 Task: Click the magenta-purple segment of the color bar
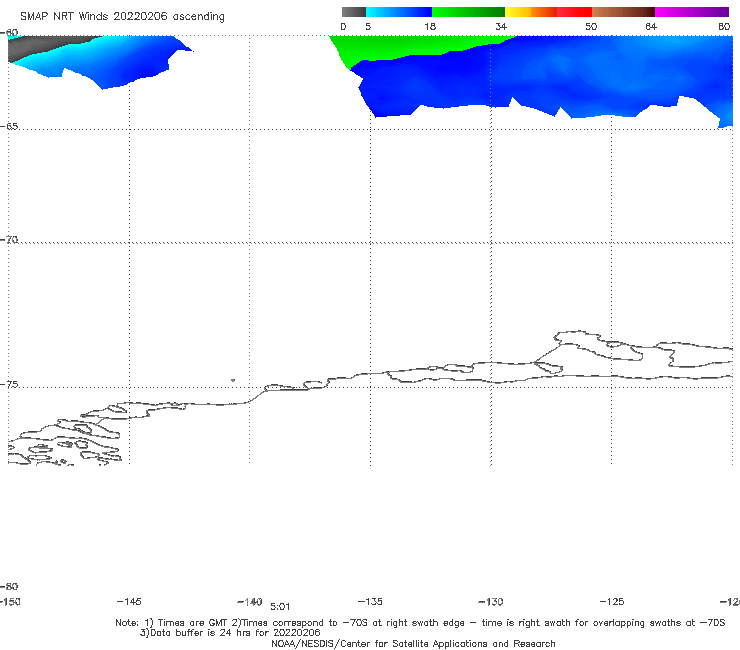(692, 12)
